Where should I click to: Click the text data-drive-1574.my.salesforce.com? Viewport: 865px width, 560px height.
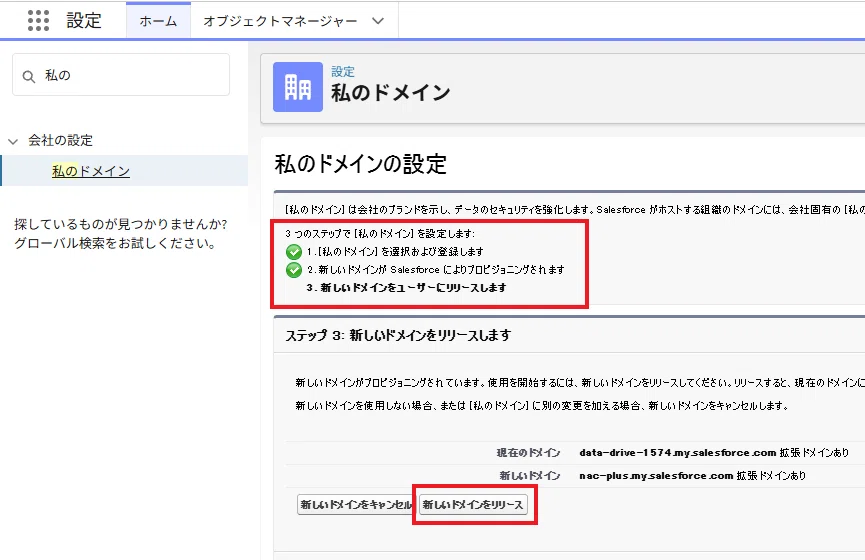pyautogui.click(x=677, y=452)
